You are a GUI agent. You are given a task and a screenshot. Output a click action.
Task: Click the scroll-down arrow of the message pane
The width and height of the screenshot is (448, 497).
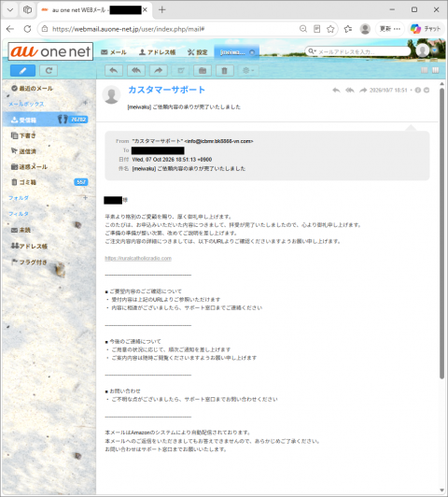coord(442,490)
